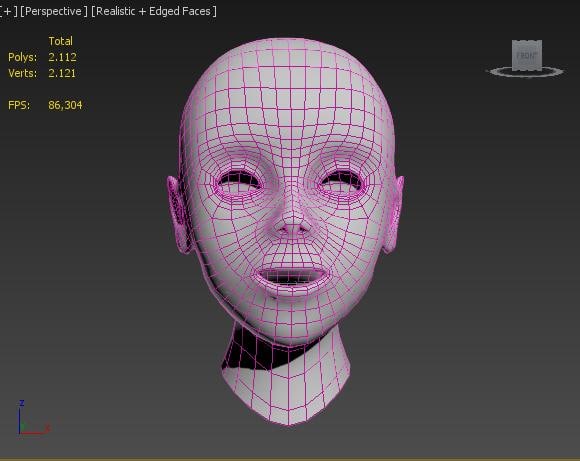Click the blue Z axis of the axis tripod
This screenshot has width=580, height=461.
click(20, 417)
